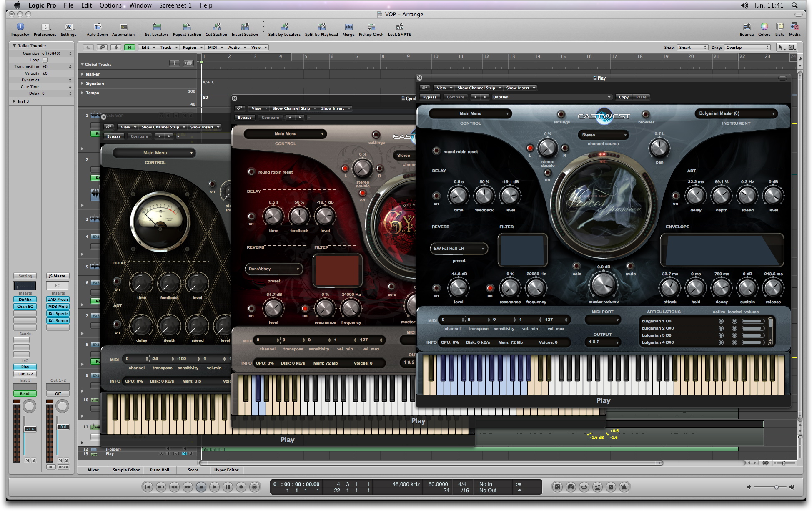Click the MIDI PORT selector in Voices of Passion
Viewport: 812px width, 511px height.
[x=602, y=320]
